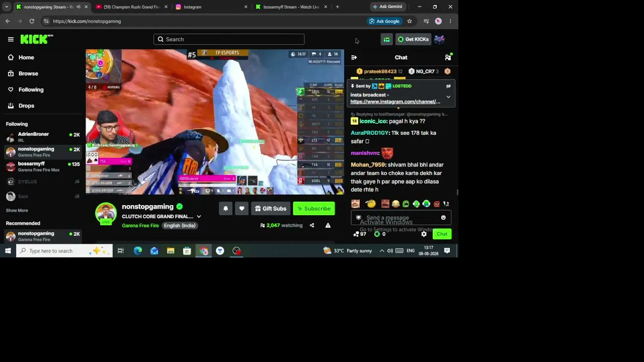Click the Ask Google lens button
This screenshot has width=644, height=362.
[x=384, y=21]
